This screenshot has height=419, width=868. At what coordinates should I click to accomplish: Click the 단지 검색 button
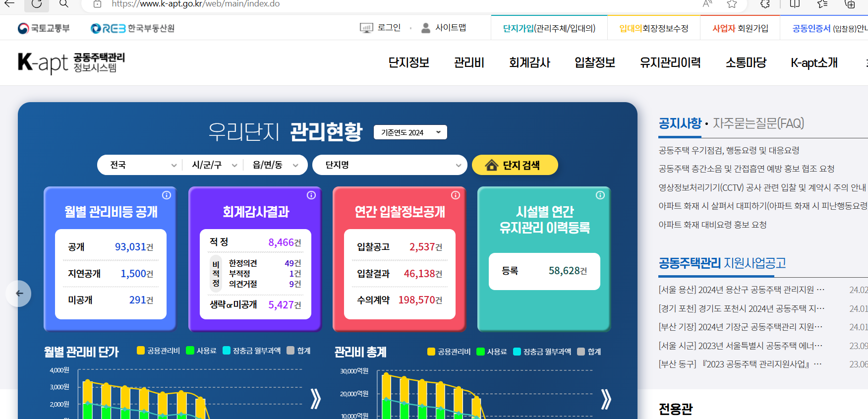tap(515, 165)
